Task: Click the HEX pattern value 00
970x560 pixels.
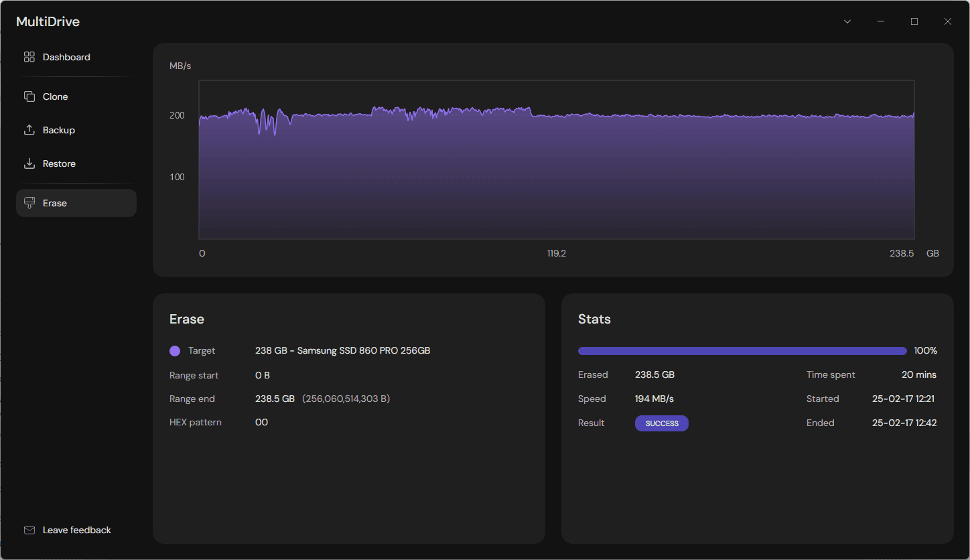Action: pyautogui.click(x=261, y=422)
